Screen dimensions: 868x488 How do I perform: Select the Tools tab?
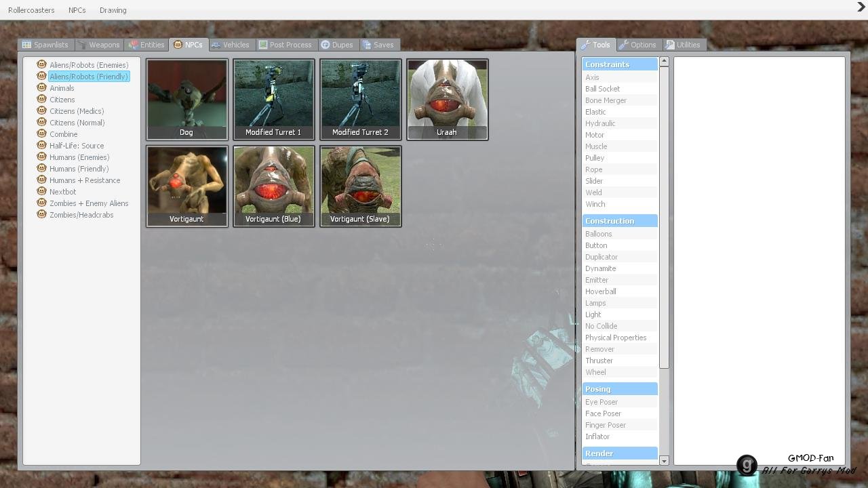[x=596, y=45]
